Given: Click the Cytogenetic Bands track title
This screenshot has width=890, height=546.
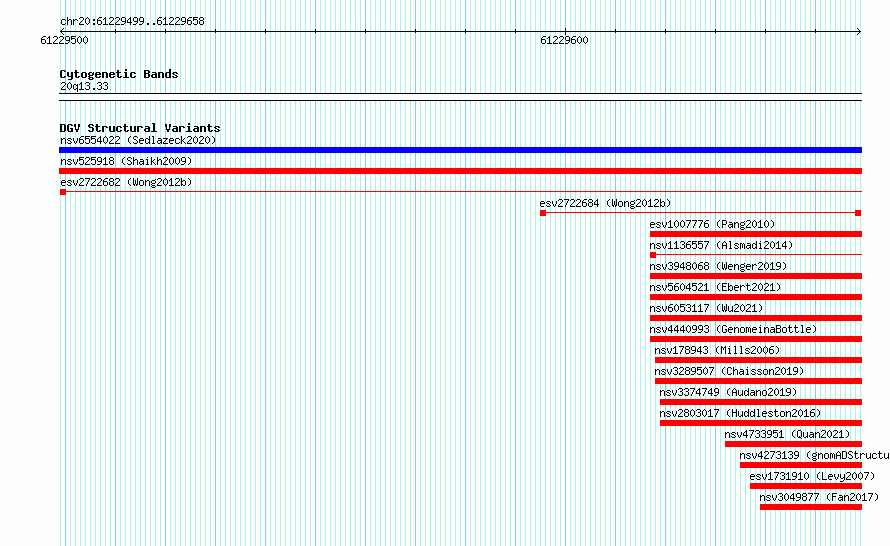Looking at the screenshot, I should (119, 74).
